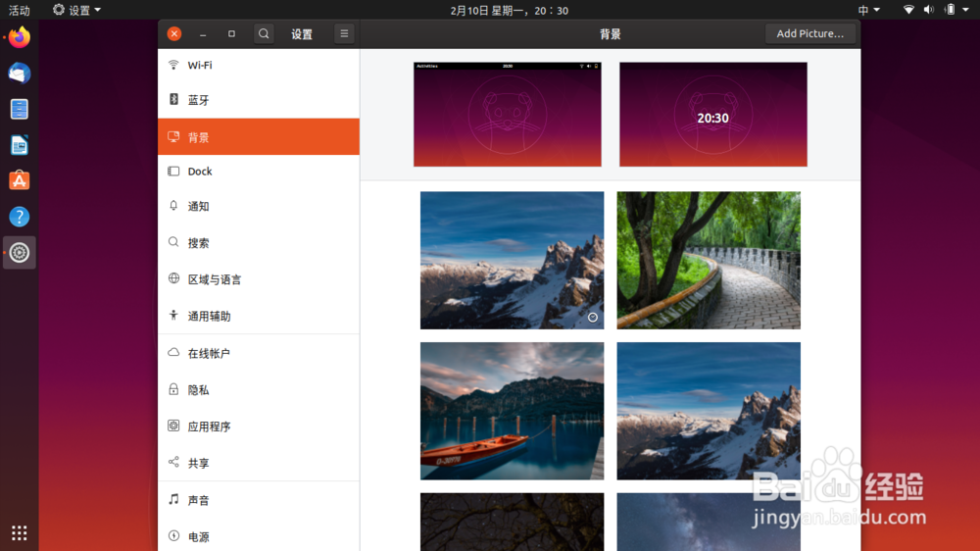Viewport: 980px width, 551px height.
Task: Click the cloud icon beside 在线帐户
Action: pos(173,352)
